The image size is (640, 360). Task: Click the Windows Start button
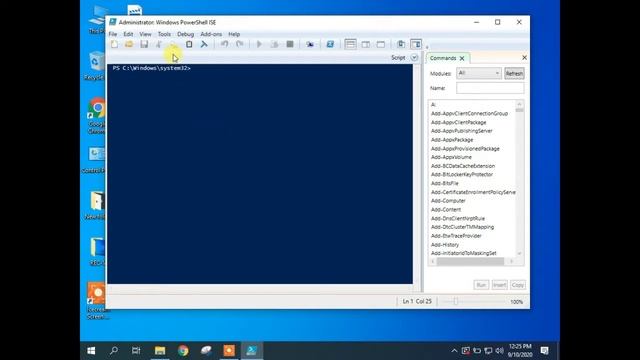click(91, 351)
